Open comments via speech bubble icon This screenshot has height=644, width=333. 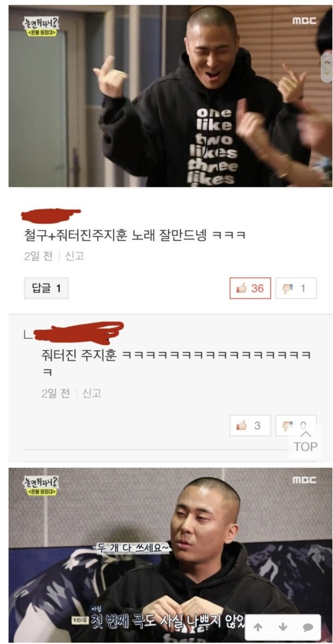pyautogui.click(x=308, y=627)
